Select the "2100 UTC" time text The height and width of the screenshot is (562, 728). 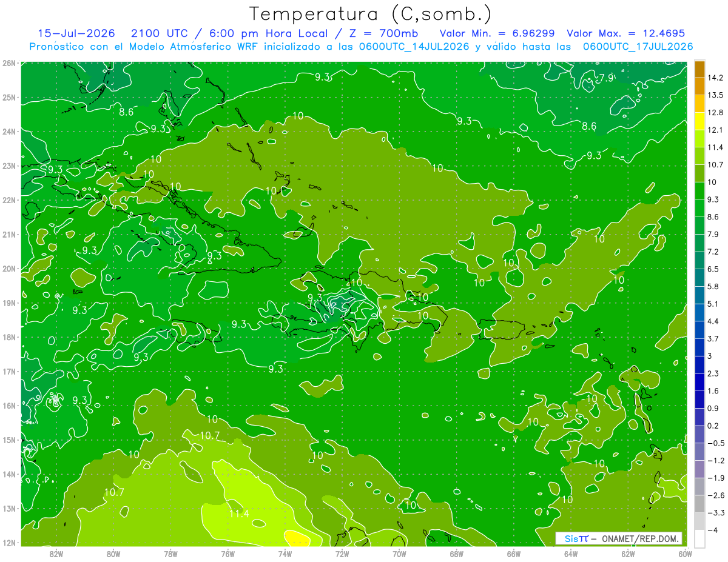pyautogui.click(x=160, y=33)
